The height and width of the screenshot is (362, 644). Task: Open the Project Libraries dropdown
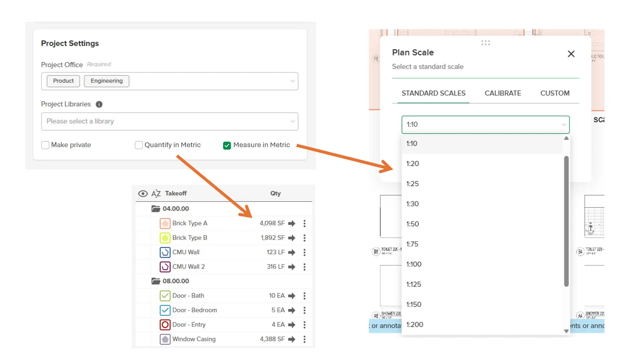click(x=169, y=121)
